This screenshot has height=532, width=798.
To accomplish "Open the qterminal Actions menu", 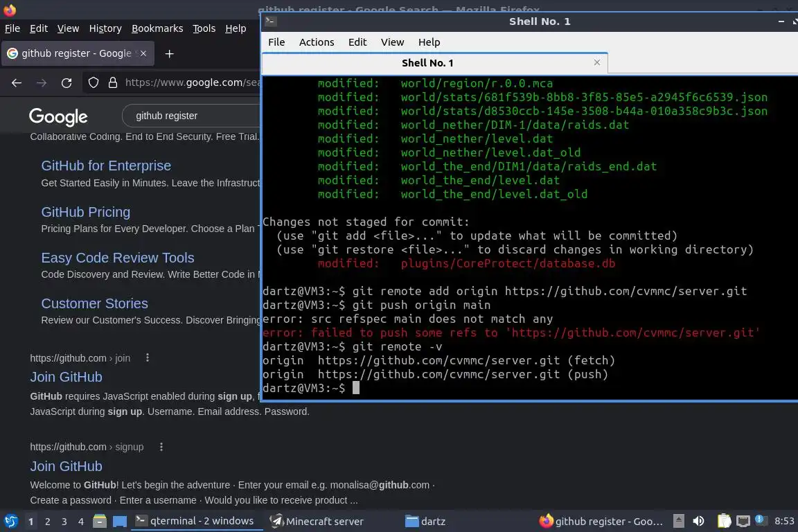I will tap(317, 42).
